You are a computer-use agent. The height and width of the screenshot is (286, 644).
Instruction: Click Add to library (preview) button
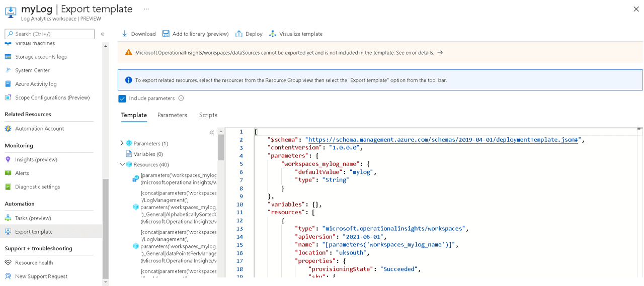(195, 34)
